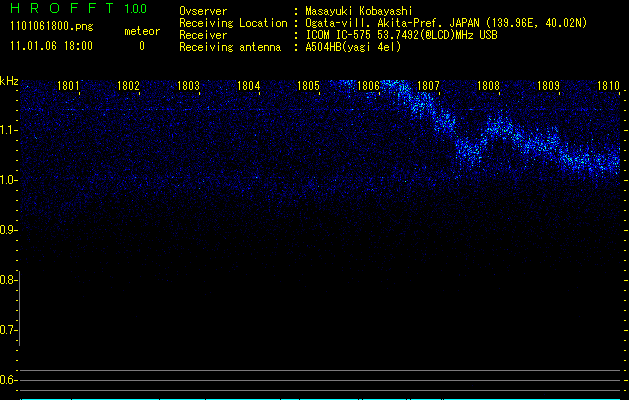Screen dimensions: 629x400
Task: Click the 1809 time marker
Action: [x=548, y=86]
